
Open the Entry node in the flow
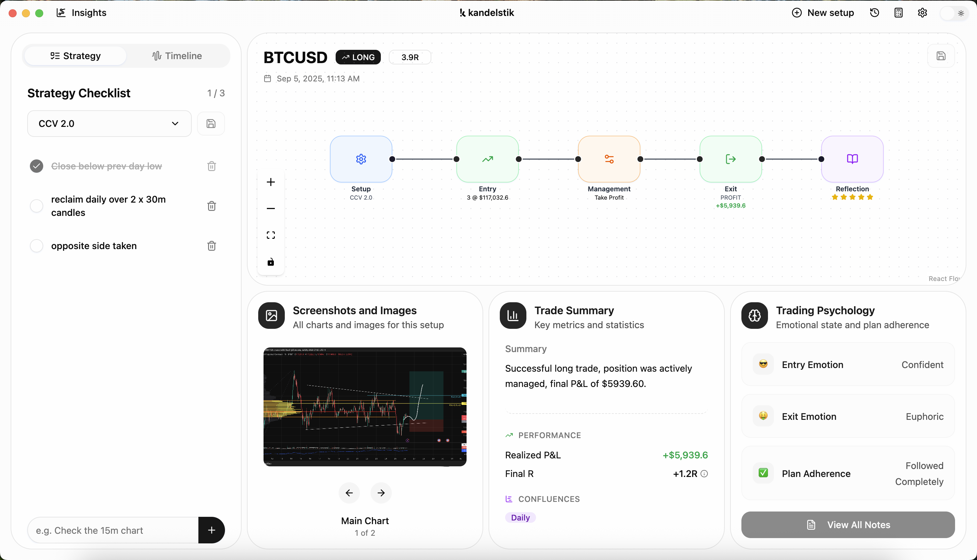(488, 159)
